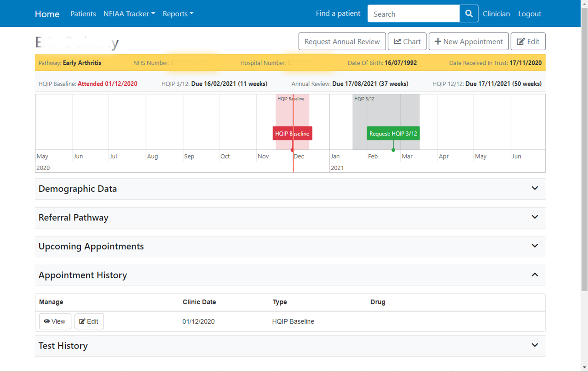
Task: Expand the Referral Pathway section chevron
Action: pos(535,217)
